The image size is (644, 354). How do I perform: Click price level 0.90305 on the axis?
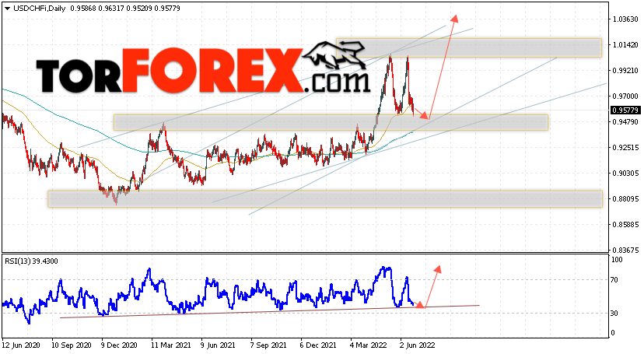tap(625, 173)
